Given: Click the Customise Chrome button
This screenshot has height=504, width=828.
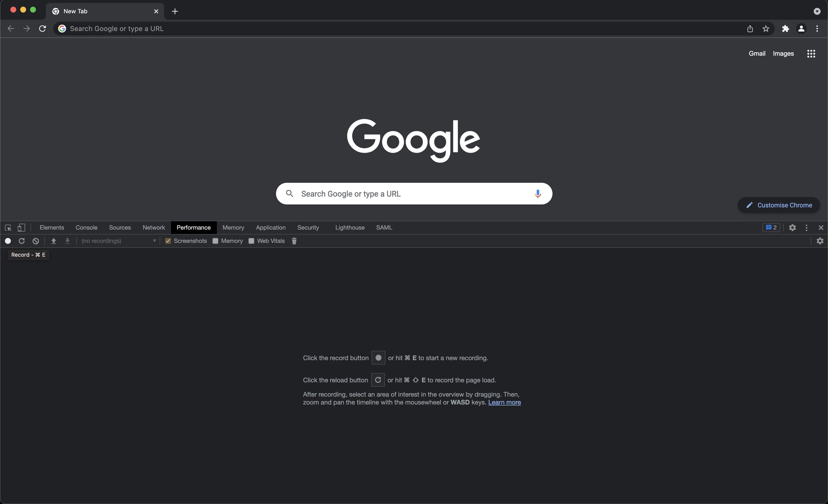Looking at the screenshot, I should [779, 205].
